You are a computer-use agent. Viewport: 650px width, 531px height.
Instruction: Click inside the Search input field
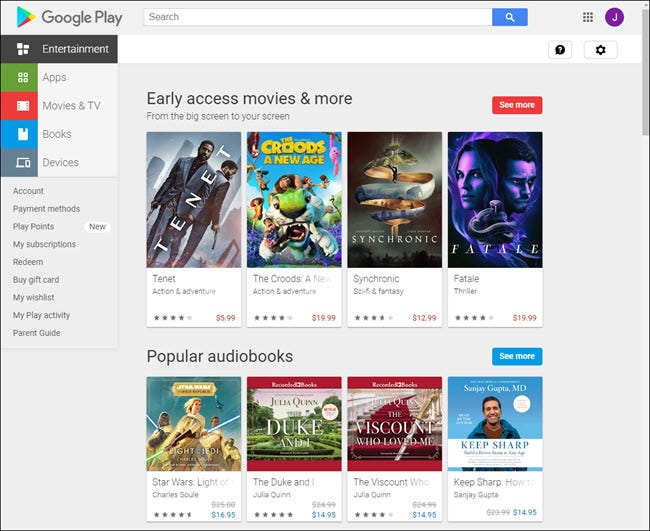(318, 17)
